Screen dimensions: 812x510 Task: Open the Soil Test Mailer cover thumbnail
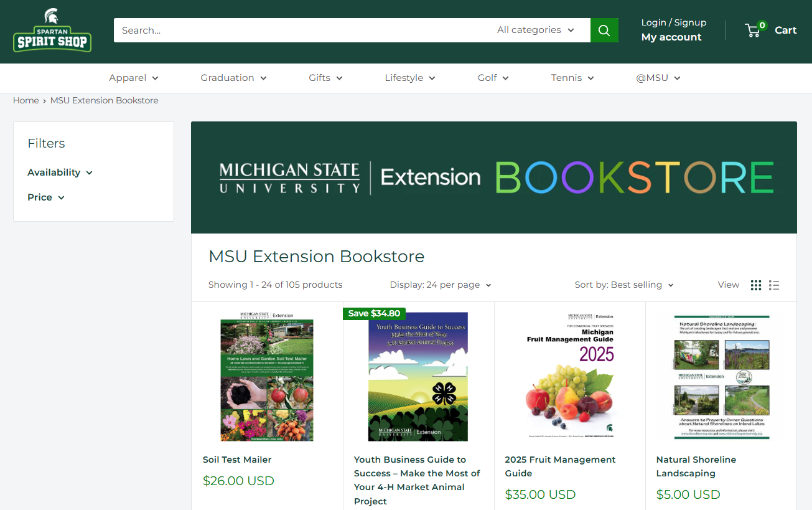[267, 377]
